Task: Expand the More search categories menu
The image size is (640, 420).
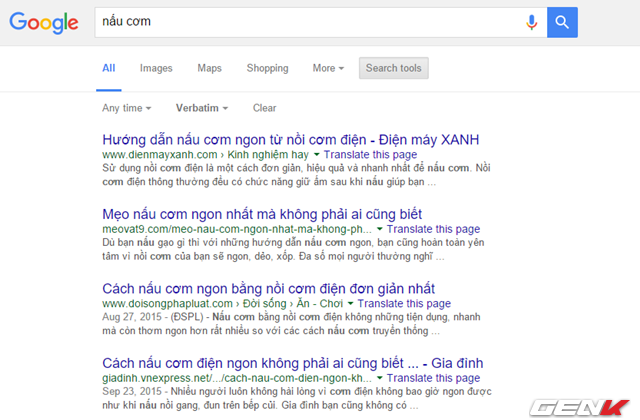Action: pyautogui.click(x=328, y=68)
